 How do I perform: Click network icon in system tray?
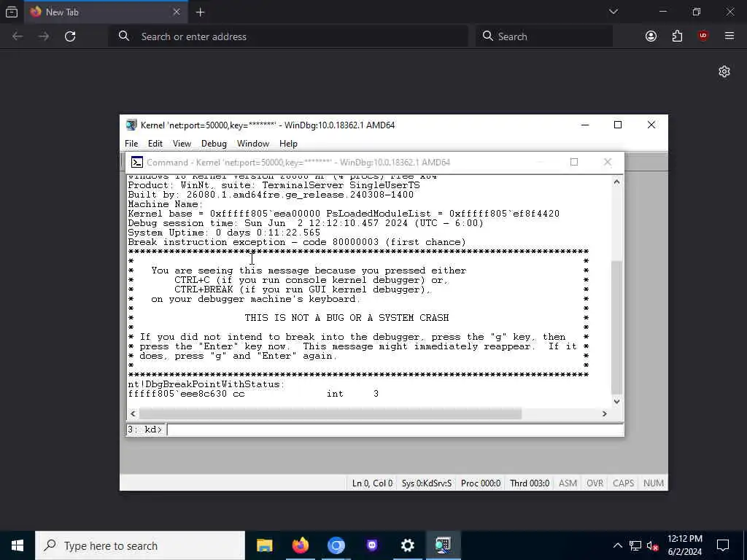pyautogui.click(x=635, y=545)
